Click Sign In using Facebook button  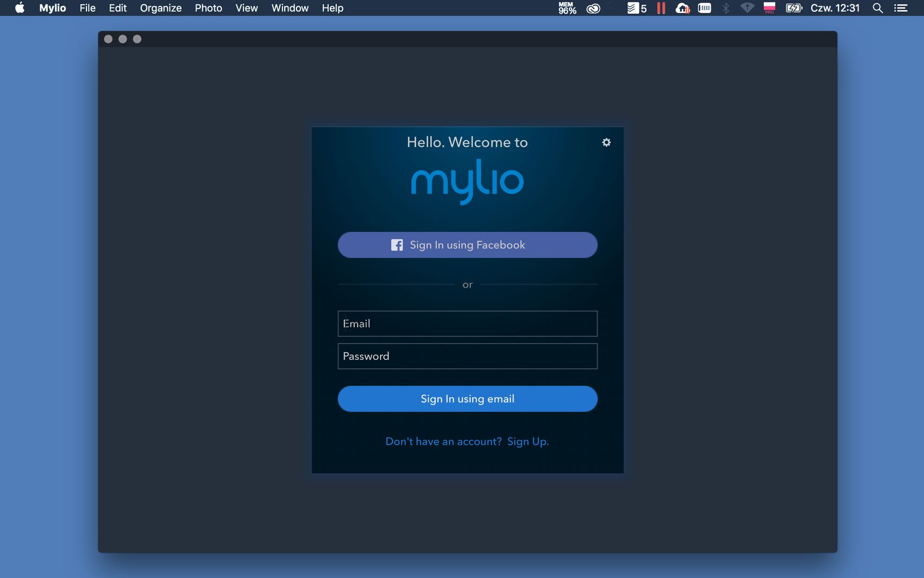tap(467, 245)
